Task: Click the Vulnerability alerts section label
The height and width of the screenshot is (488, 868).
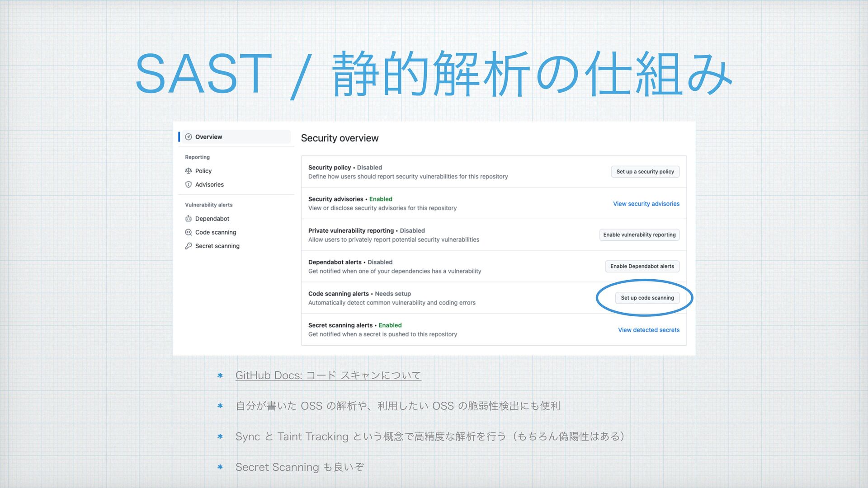Action: (x=208, y=205)
